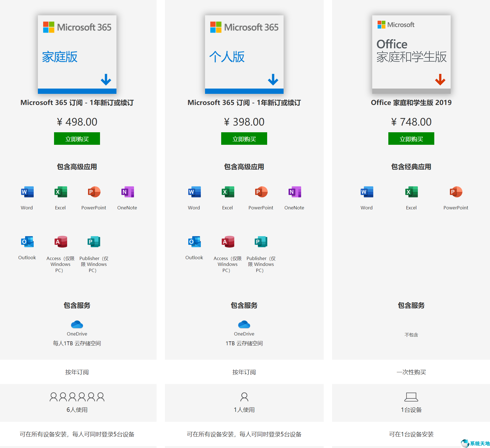The image size is (490, 448).
Task: Click the 不包含 services text
Action: pos(411,335)
